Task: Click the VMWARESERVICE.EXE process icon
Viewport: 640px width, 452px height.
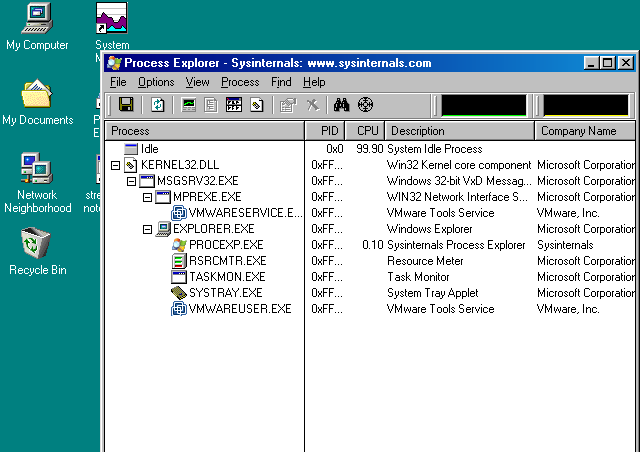Action: coord(179,213)
